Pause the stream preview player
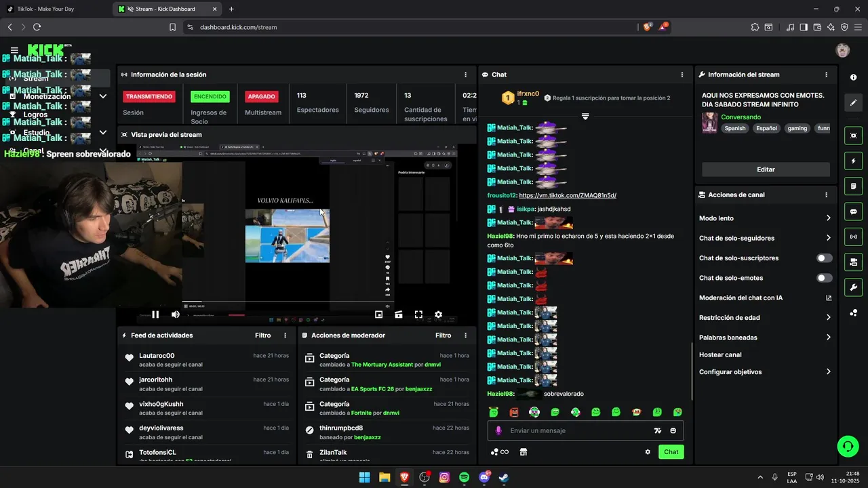868x488 pixels. tap(155, 314)
